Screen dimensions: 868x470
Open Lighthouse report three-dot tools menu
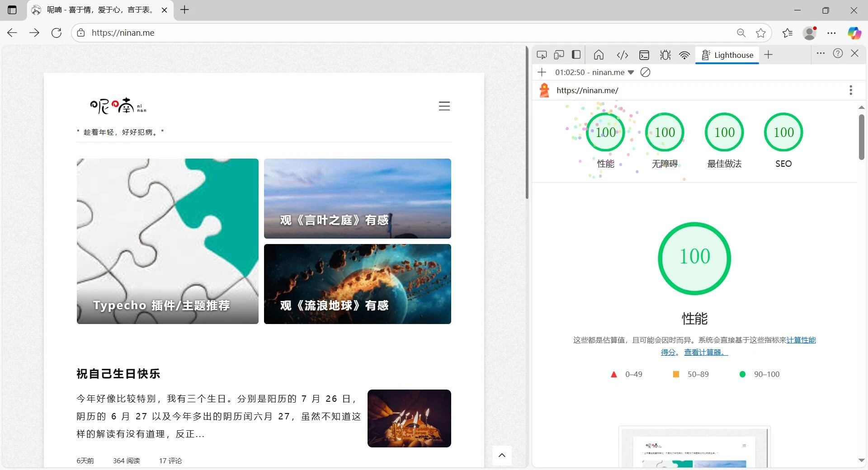(x=850, y=90)
